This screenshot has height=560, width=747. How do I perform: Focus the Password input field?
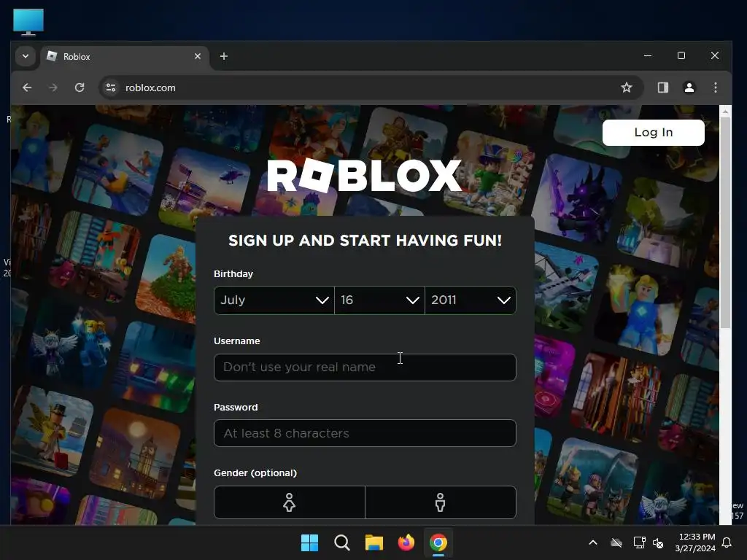point(365,433)
